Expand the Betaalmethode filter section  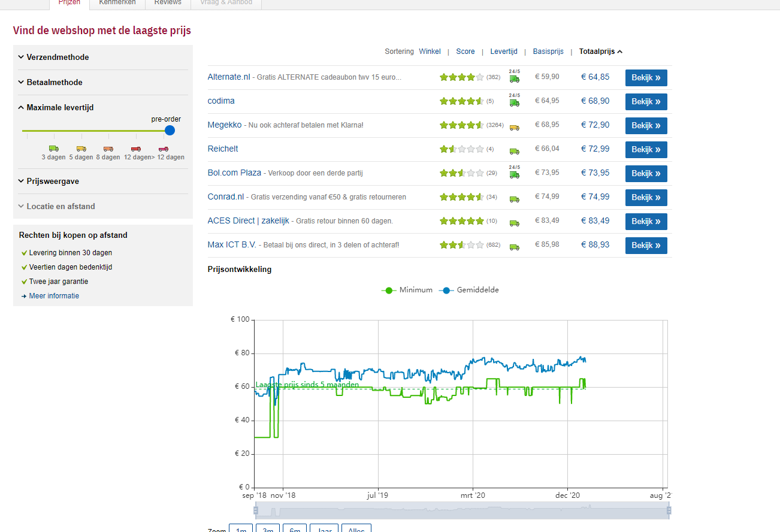click(x=55, y=83)
